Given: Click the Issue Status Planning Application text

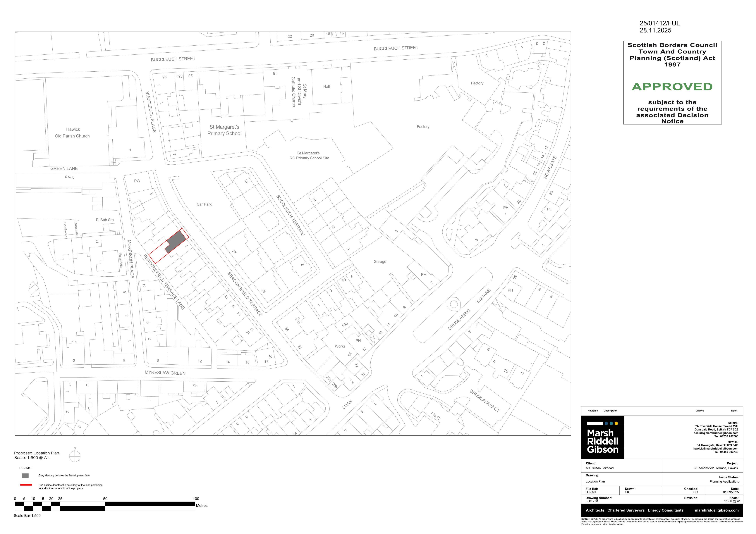Looking at the screenshot, I should coord(724,481).
